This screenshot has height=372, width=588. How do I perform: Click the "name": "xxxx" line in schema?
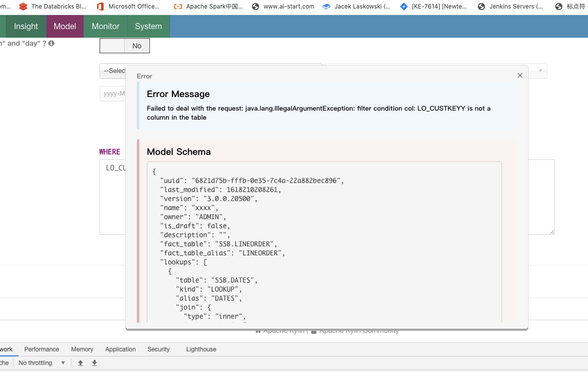pos(189,208)
